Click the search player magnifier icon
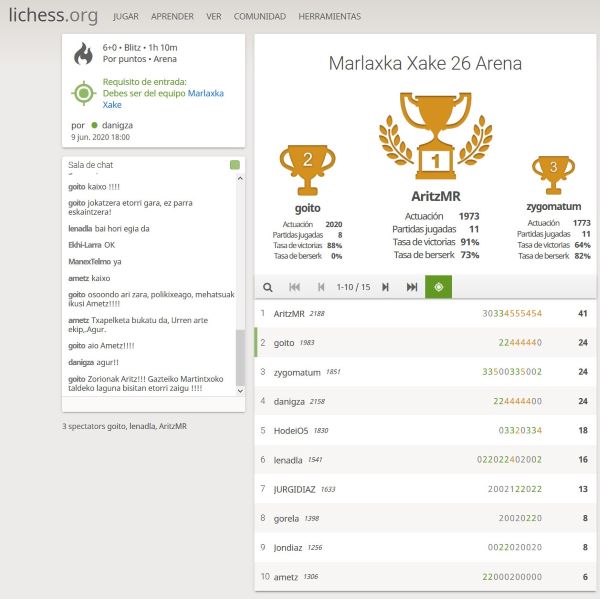Image resolution: width=600 pixels, height=599 pixels. click(268, 287)
